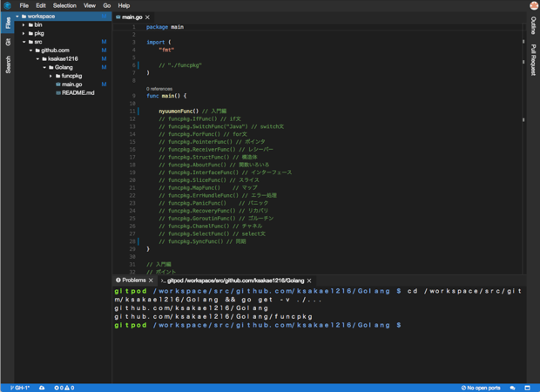Click the bin folder icon
Screen dimensions: 540x392
click(30, 24)
